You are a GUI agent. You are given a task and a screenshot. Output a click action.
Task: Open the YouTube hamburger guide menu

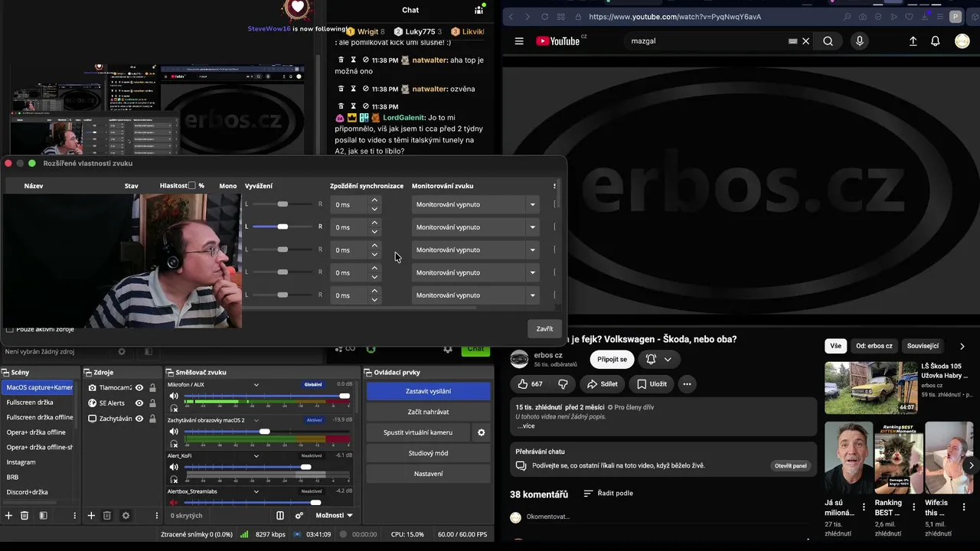coord(519,41)
